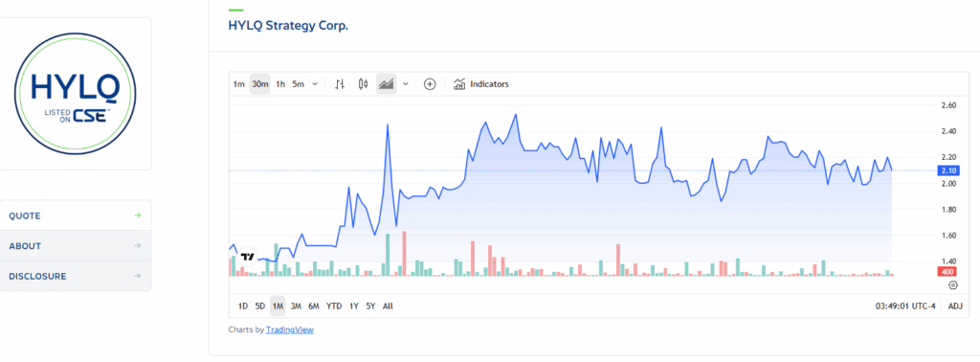Click the green arrow next to QUOTE
The height and width of the screenshot is (362, 980).
(138, 215)
